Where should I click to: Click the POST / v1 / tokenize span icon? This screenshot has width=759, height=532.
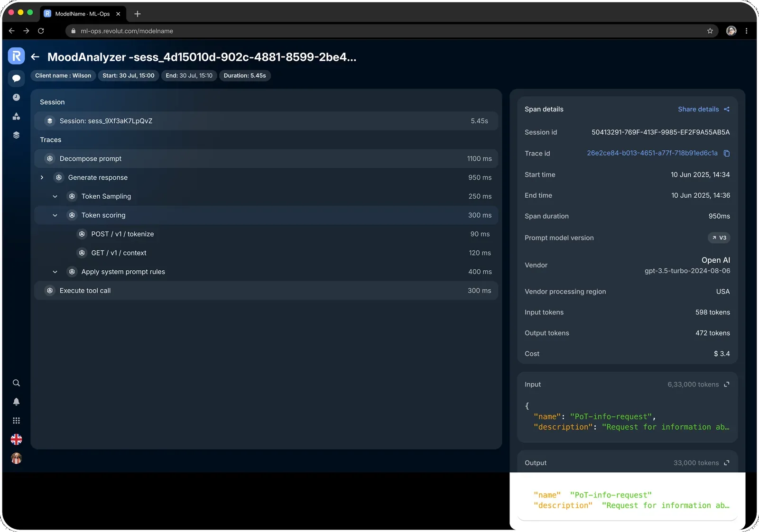coord(82,234)
